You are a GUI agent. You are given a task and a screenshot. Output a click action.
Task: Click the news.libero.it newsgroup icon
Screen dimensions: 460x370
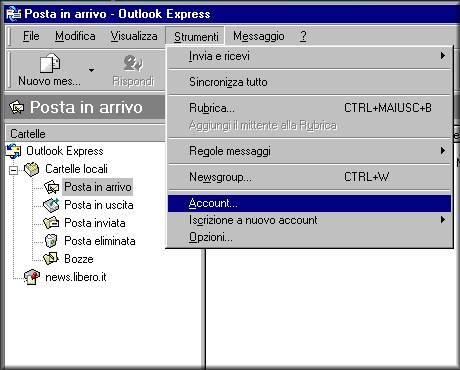(x=32, y=277)
